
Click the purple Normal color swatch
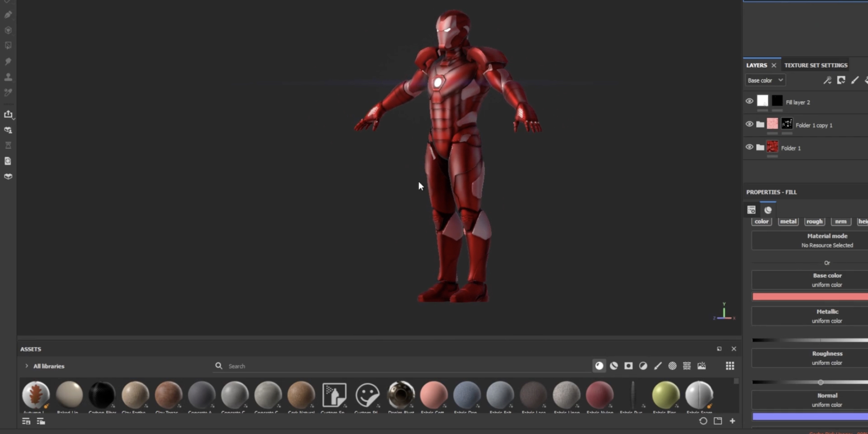pyautogui.click(x=810, y=417)
